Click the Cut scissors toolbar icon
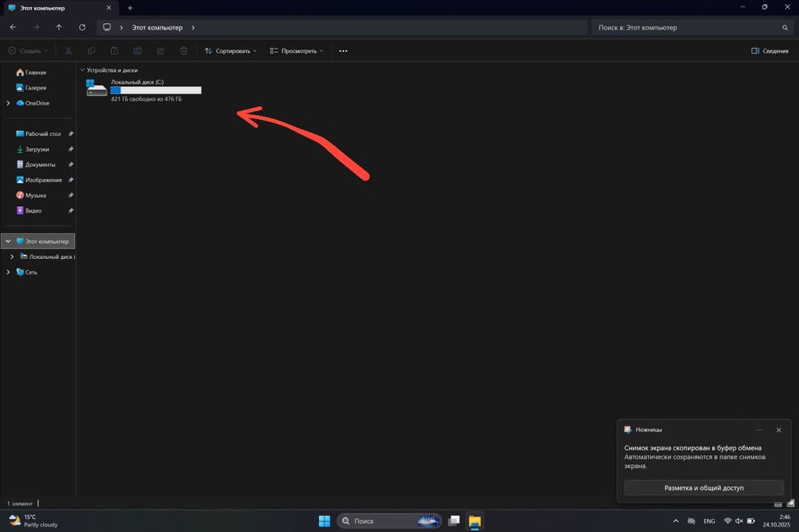Viewport: 799px width, 532px height. [68, 51]
